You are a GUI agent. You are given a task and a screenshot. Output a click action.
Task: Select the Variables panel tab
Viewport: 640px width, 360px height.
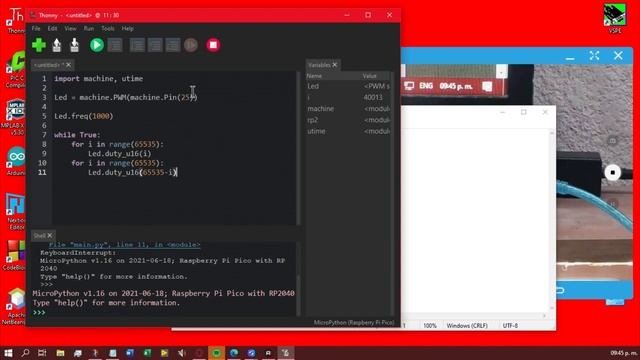coord(319,65)
